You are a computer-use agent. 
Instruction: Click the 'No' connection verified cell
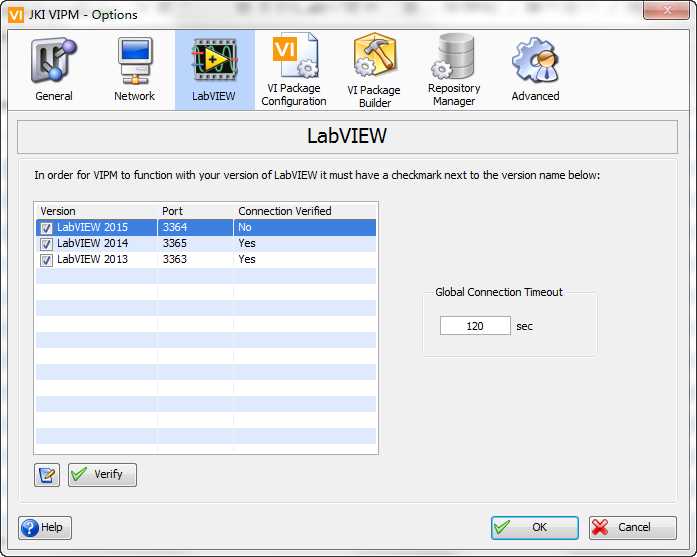245,227
